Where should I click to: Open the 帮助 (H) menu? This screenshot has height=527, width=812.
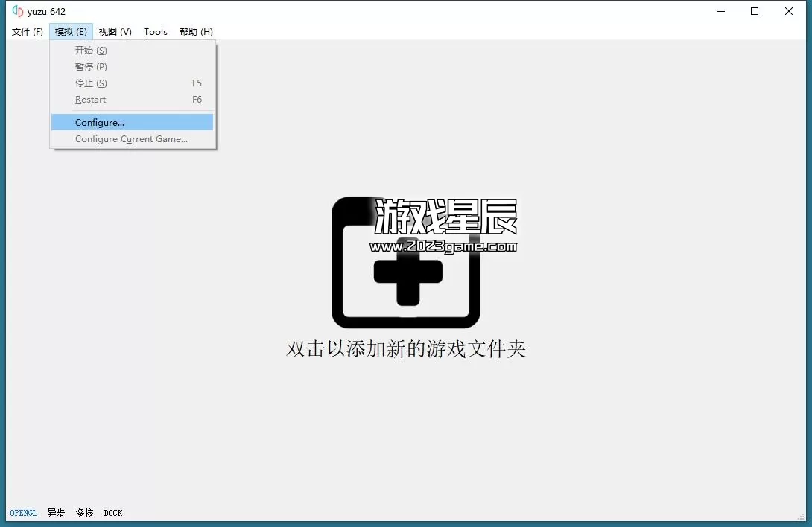[x=196, y=31]
